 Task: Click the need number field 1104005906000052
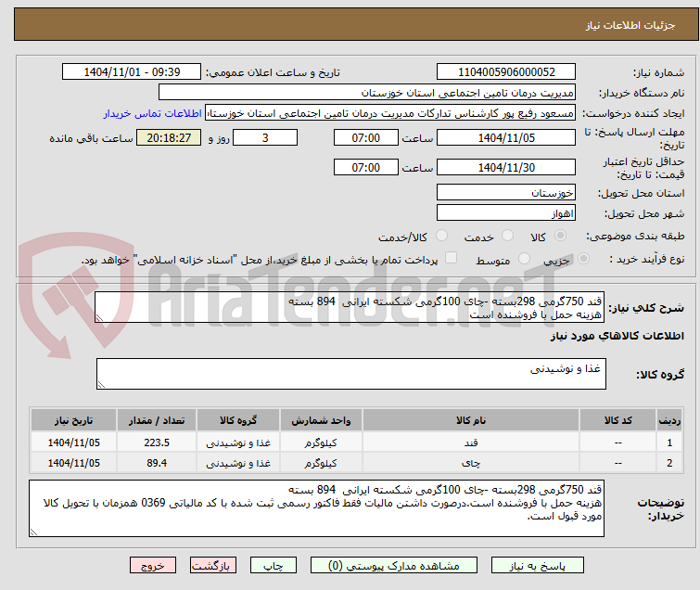pos(506,72)
